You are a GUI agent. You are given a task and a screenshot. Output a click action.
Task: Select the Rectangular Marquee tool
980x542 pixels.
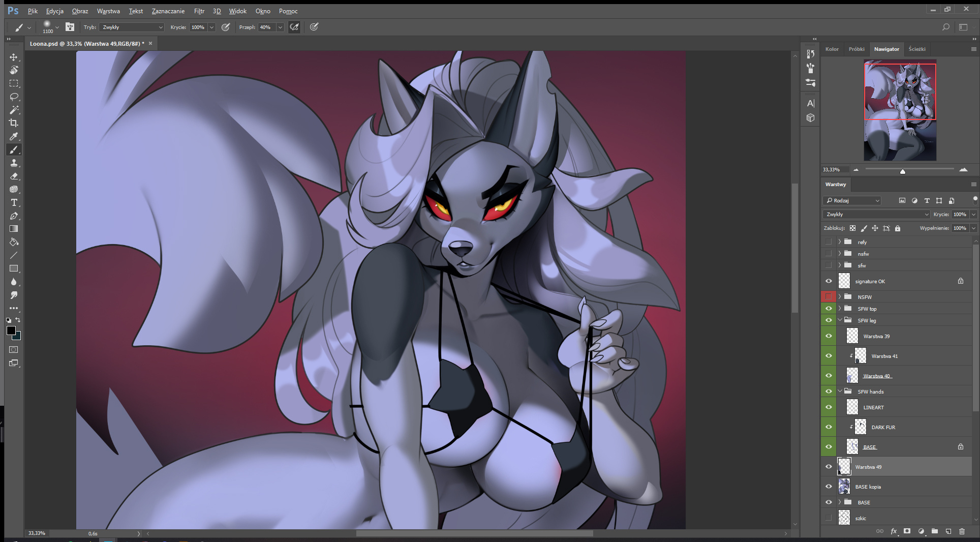(x=14, y=83)
